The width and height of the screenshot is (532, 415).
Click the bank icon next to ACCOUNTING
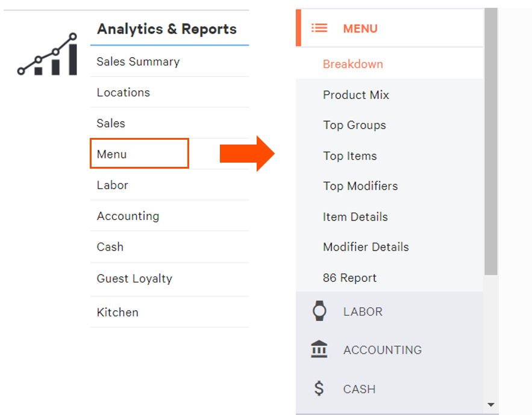click(319, 349)
